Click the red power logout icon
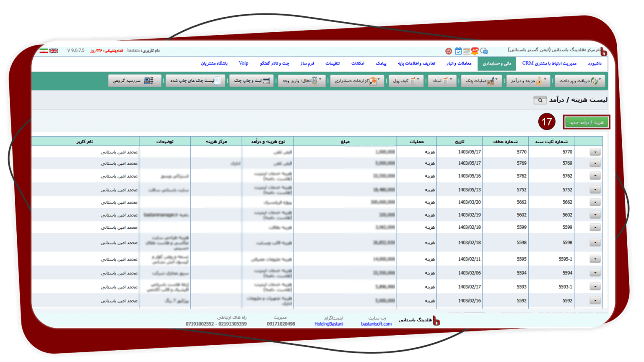The width and height of the screenshot is (644, 362). pyautogui.click(x=449, y=51)
